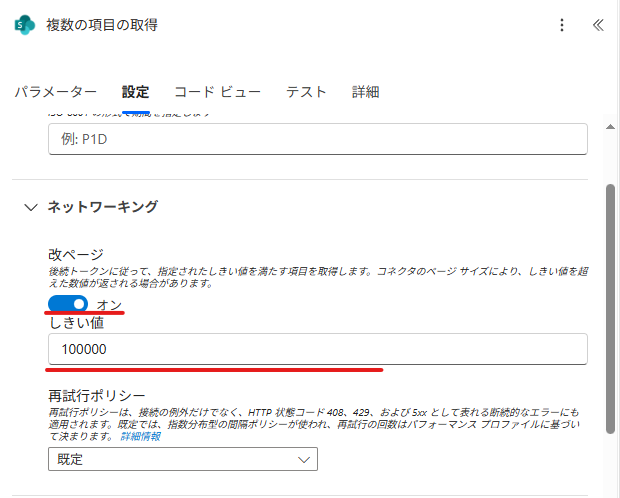Click the 複数の項目の取得 action title
Image resolution: width=620 pixels, height=498 pixels.
[x=101, y=25]
